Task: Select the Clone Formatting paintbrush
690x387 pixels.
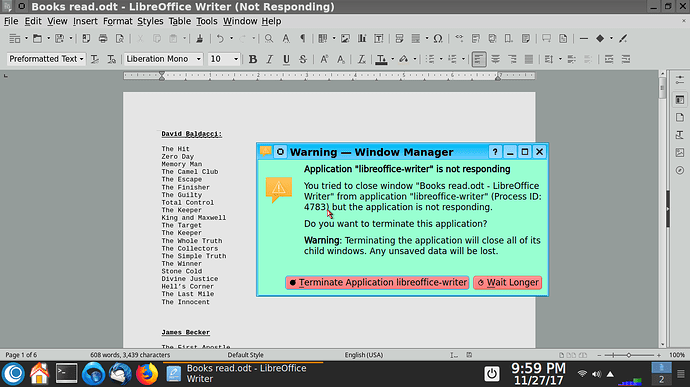Action: [199, 39]
